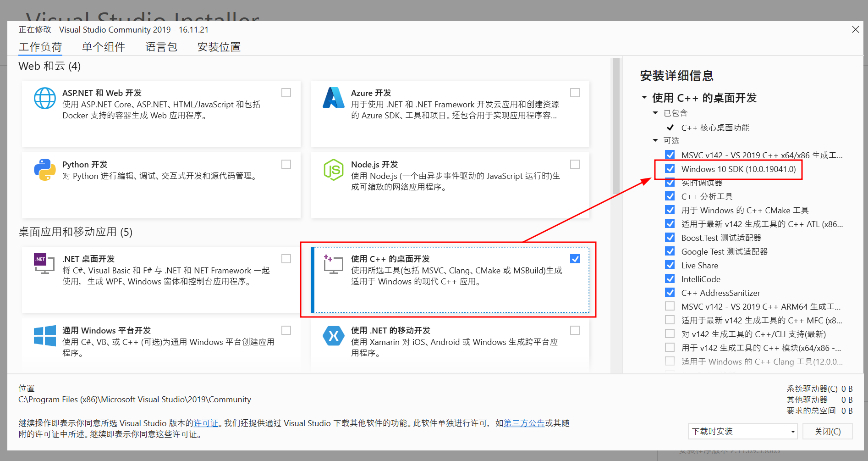Collapse the 已包含 group
This screenshot has height=461, width=868.
[655, 113]
